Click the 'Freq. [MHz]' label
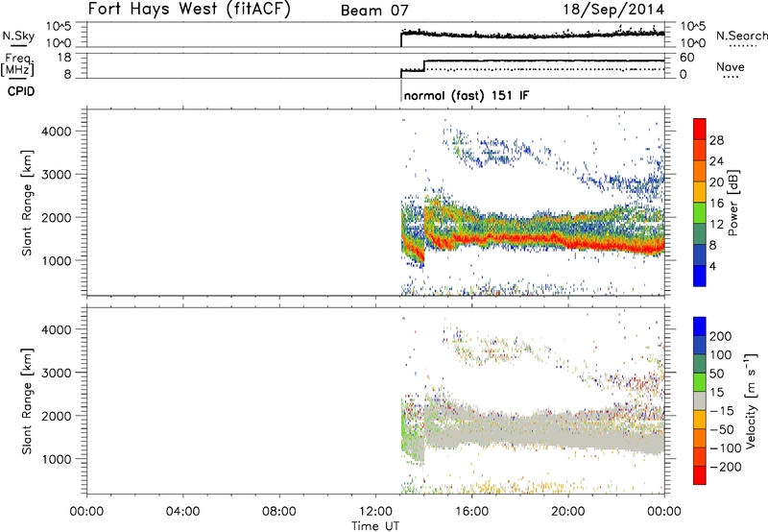The image size is (768, 532). pyautogui.click(x=19, y=65)
